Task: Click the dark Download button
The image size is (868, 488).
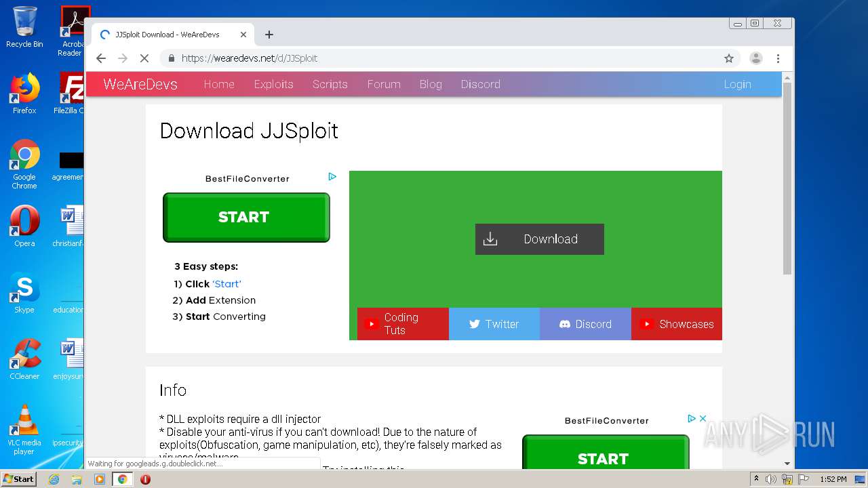Action: click(540, 239)
